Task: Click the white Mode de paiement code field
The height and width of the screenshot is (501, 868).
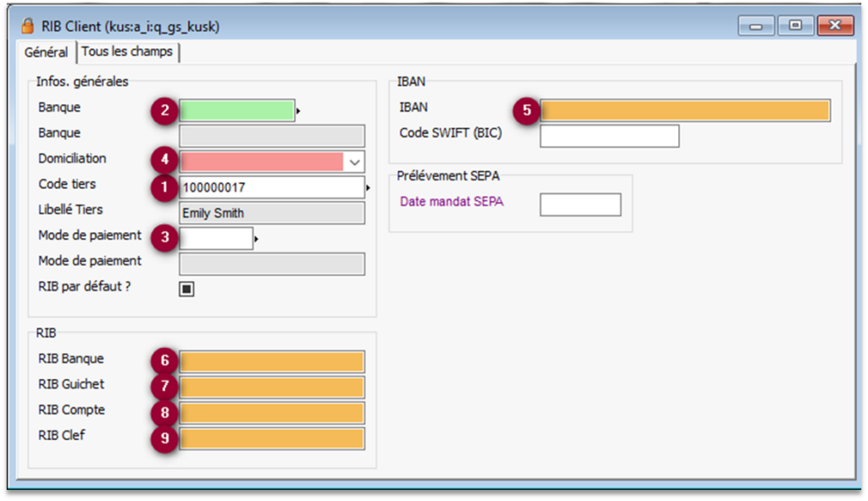Action: pyautogui.click(x=216, y=239)
